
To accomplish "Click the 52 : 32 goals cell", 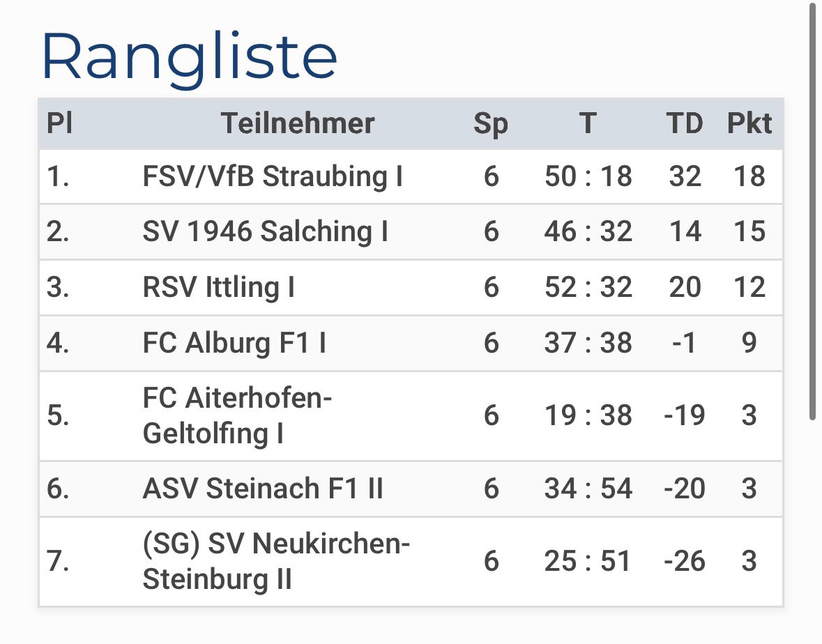I will point(588,287).
